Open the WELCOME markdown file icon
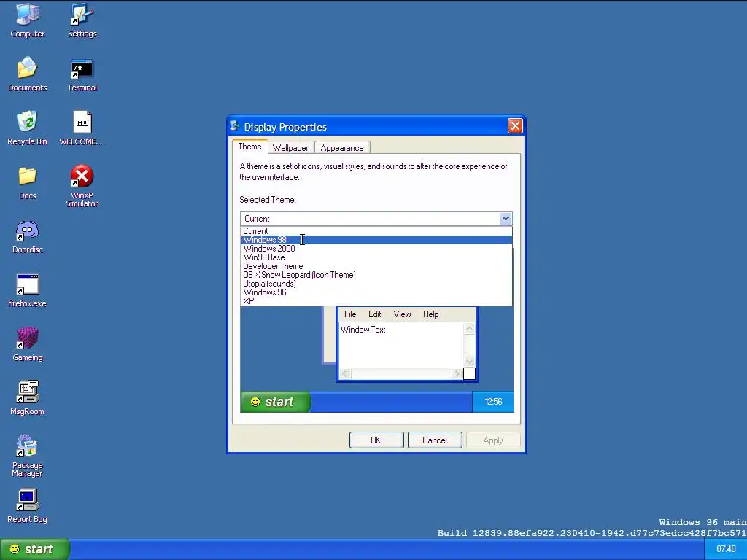Viewport: 747px width, 560px height. (82, 128)
